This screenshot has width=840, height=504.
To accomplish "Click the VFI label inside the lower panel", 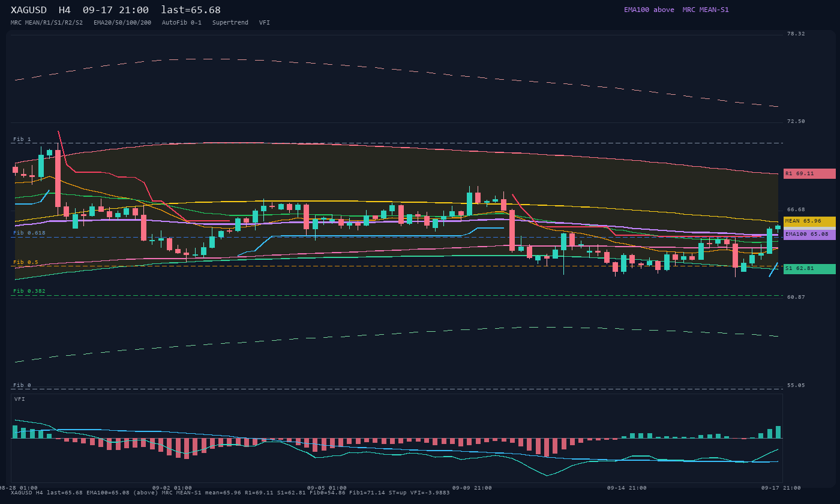I will (20, 399).
